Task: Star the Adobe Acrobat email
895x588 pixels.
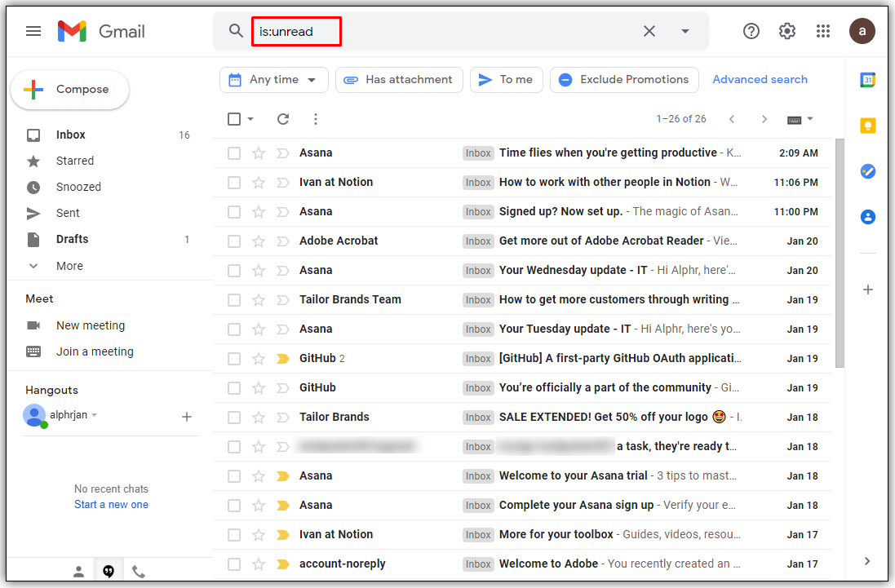Action: click(x=258, y=241)
